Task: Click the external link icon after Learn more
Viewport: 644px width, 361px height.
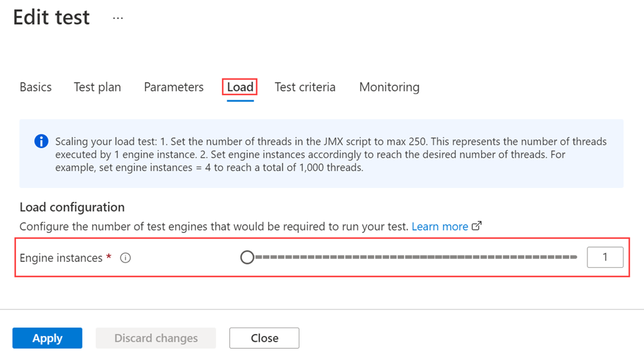Action: (477, 227)
